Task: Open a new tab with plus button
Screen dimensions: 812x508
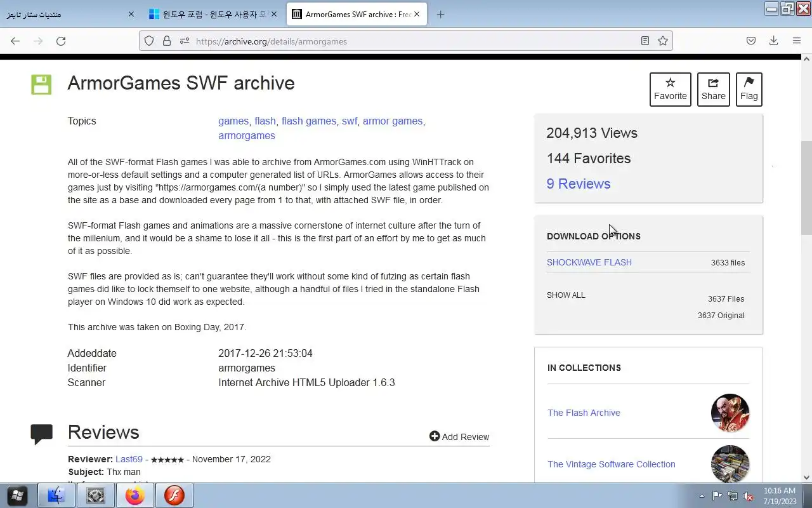Action: pos(440,14)
